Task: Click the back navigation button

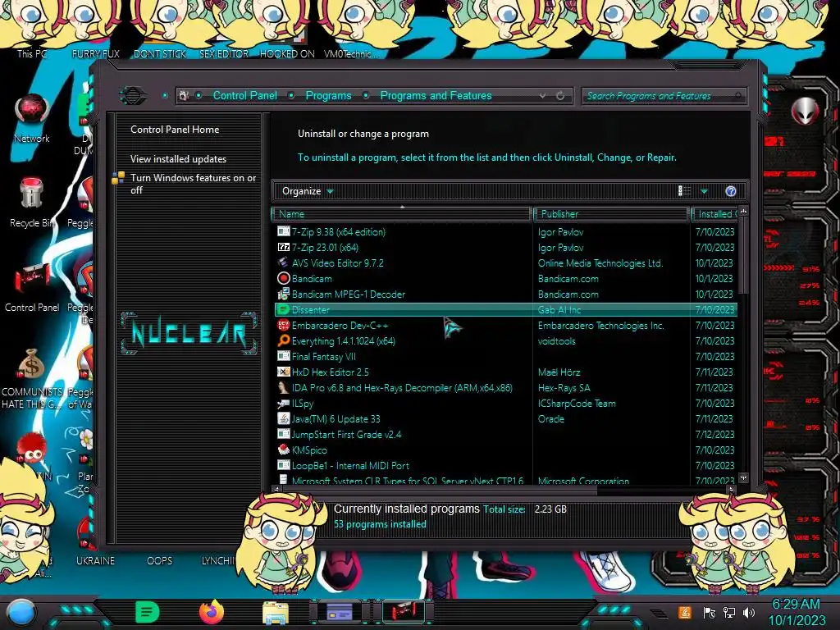Action: point(133,96)
